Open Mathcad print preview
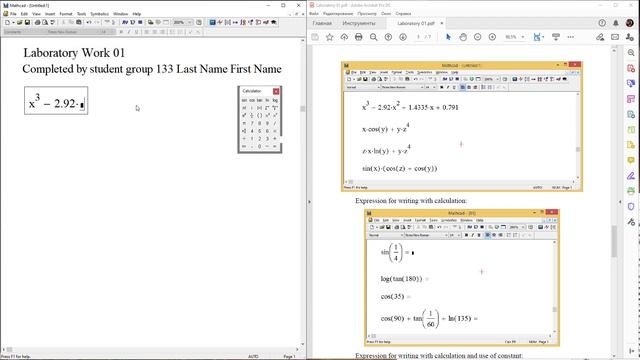 (44, 22)
